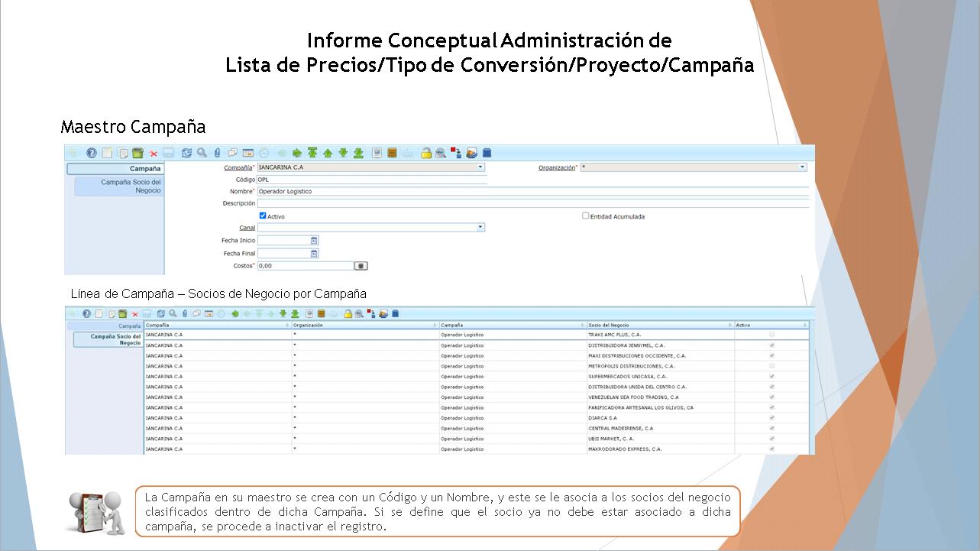Screen dimensions: 980x551
Task: Click red X delete icon in upper toolbar
Action: coord(154,153)
